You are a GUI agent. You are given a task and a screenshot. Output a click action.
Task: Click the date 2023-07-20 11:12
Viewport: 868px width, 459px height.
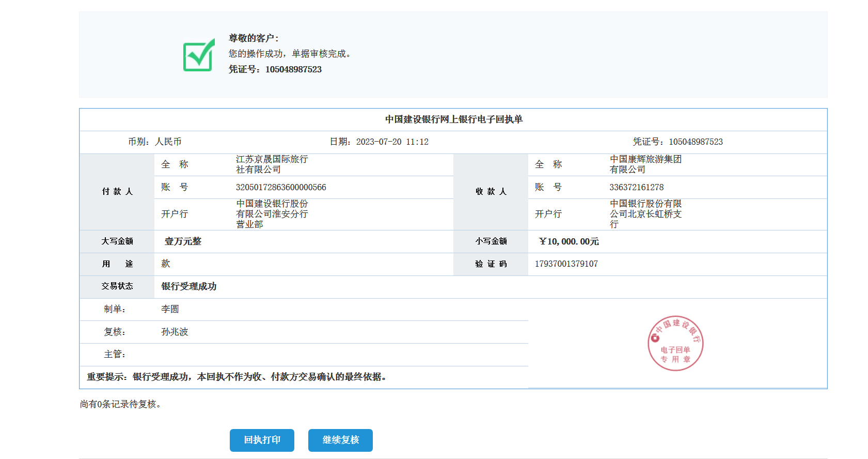click(392, 142)
